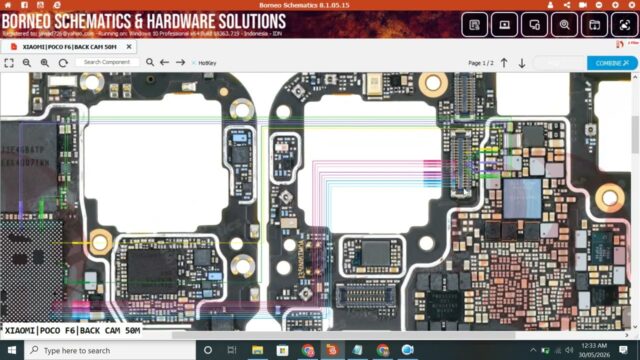Click into the Search Component field

pyautogui.click(x=107, y=62)
